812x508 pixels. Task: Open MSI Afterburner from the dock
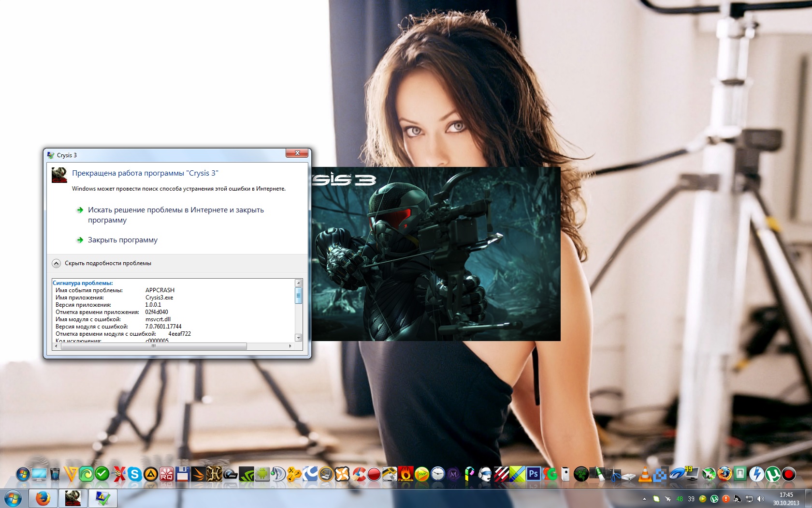pyautogui.click(x=230, y=475)
